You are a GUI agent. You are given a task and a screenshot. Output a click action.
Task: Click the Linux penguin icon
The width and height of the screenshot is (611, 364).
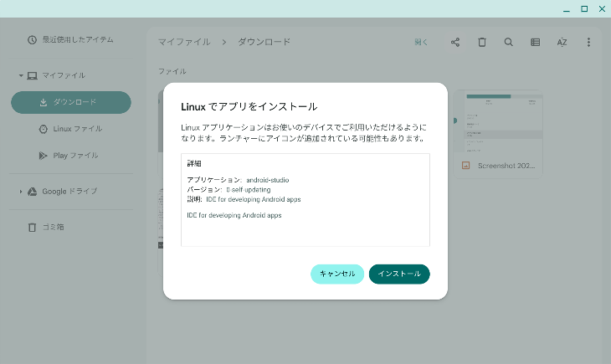[x=44, y=129]
